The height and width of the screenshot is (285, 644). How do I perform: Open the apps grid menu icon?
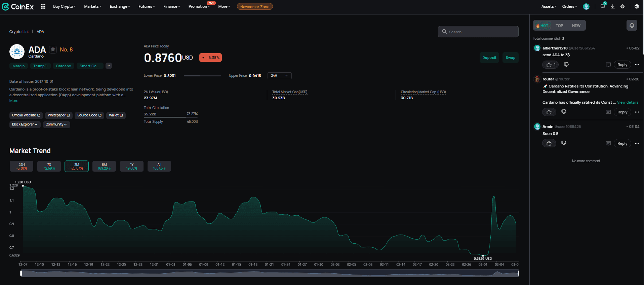43,6
